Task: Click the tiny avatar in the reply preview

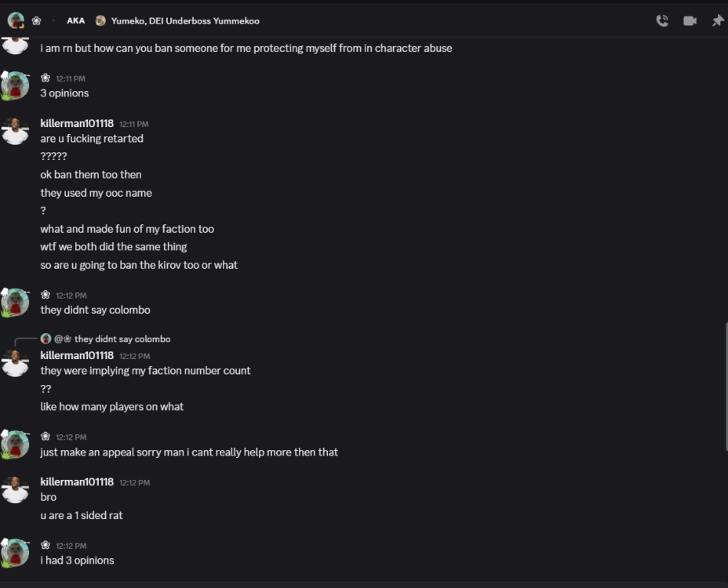Action: coord(46,339)
